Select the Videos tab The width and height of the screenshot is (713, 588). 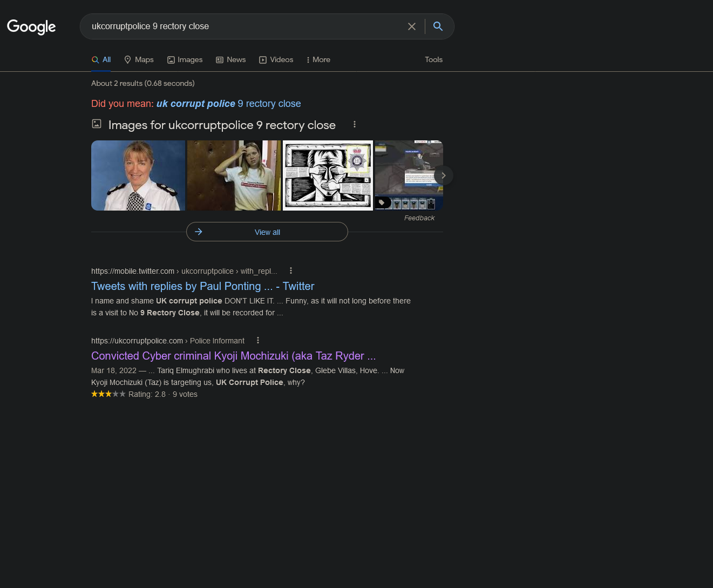pos(276,60)
